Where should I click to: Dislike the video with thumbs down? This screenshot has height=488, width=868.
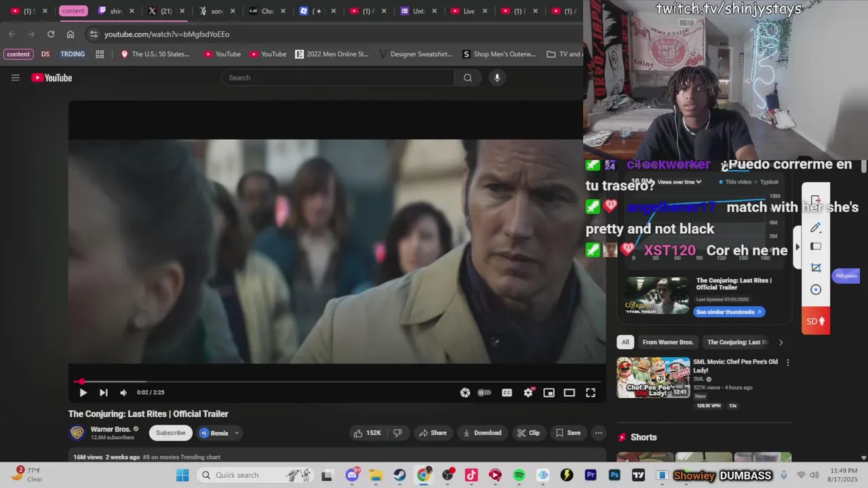[x=398, y=433]
